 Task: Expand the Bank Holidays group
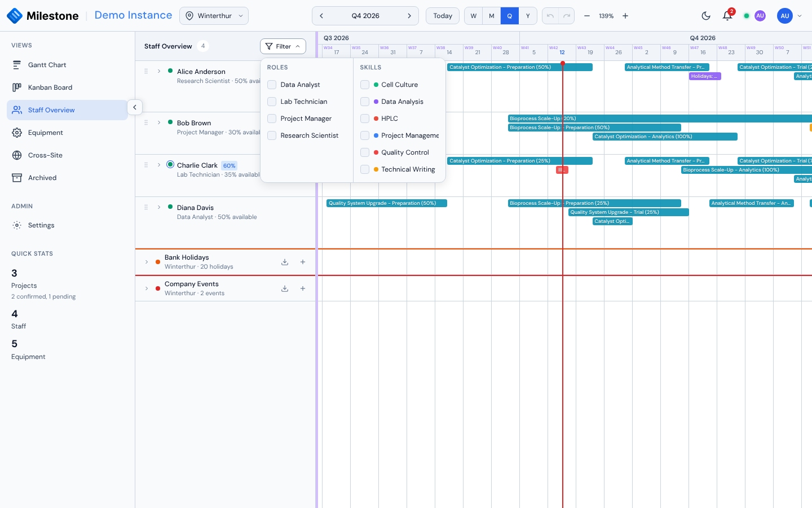tap(147, 262)
